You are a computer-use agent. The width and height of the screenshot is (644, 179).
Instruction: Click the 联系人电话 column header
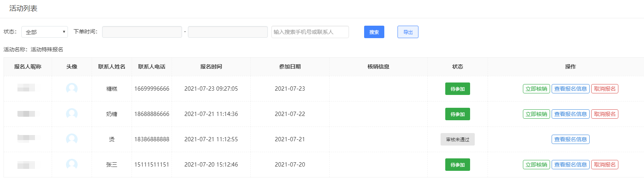(152, 67)
